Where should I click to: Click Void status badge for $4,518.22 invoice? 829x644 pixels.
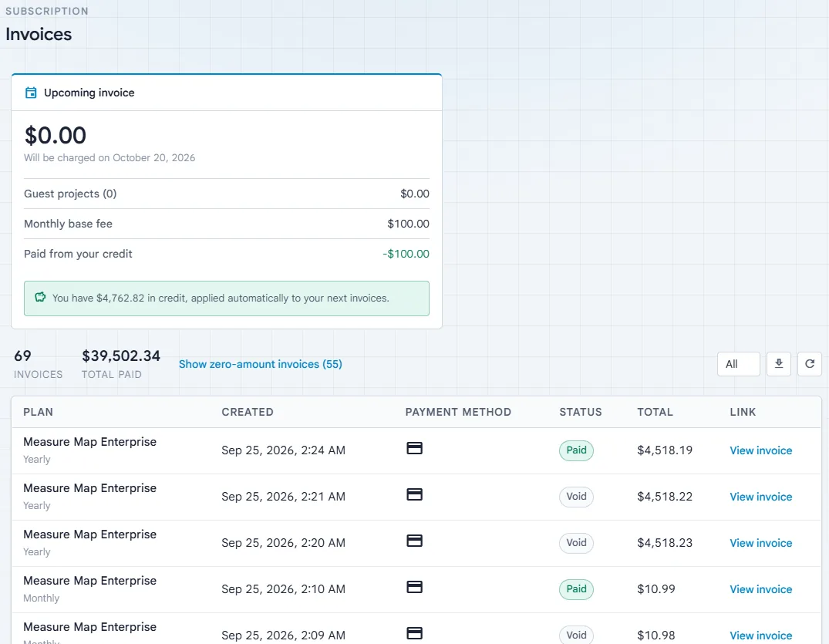click(x=576, y=497)
